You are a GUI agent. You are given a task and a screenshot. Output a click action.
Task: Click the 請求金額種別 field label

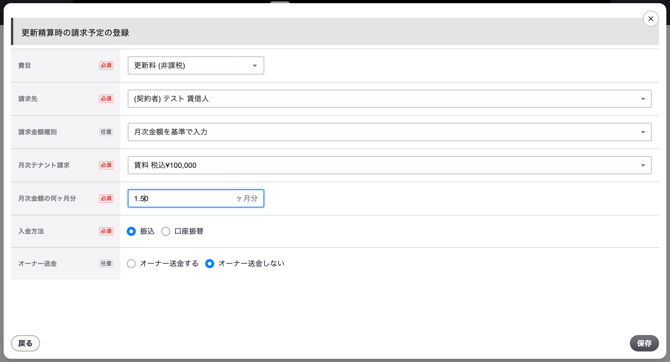pos(37,132)
